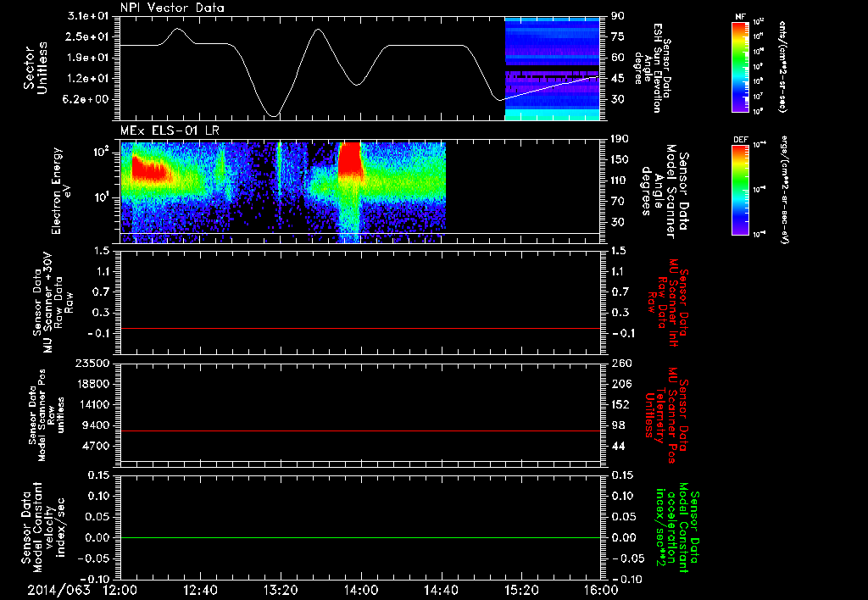Viewport: 868px width, 600px height.
Task: Click the red line in the MU Scanner +30V panel
Action: point(360,328)
